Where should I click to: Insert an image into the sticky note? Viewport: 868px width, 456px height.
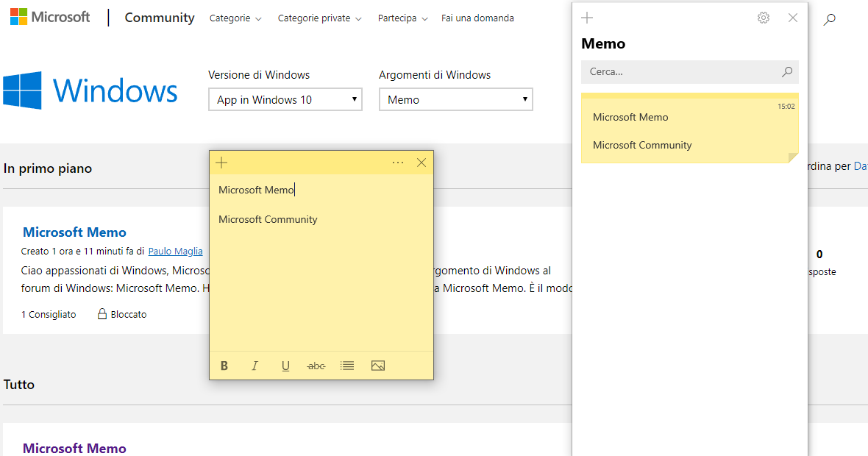pos(377,366)
